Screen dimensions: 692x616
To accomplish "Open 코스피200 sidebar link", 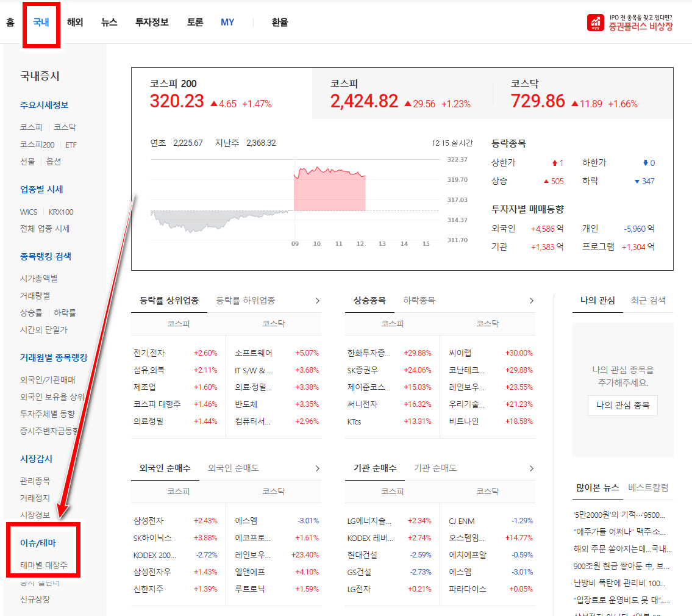I will (x=37, y=145).
